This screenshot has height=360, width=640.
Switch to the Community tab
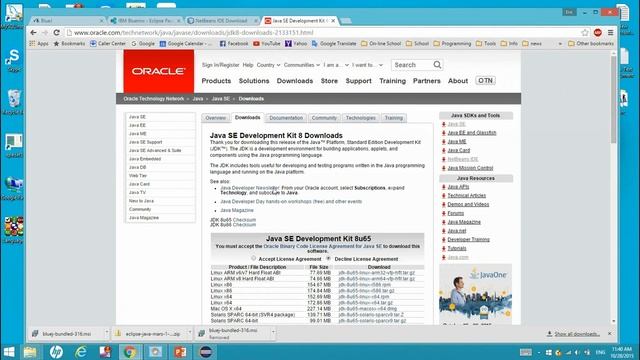point(324,118)
